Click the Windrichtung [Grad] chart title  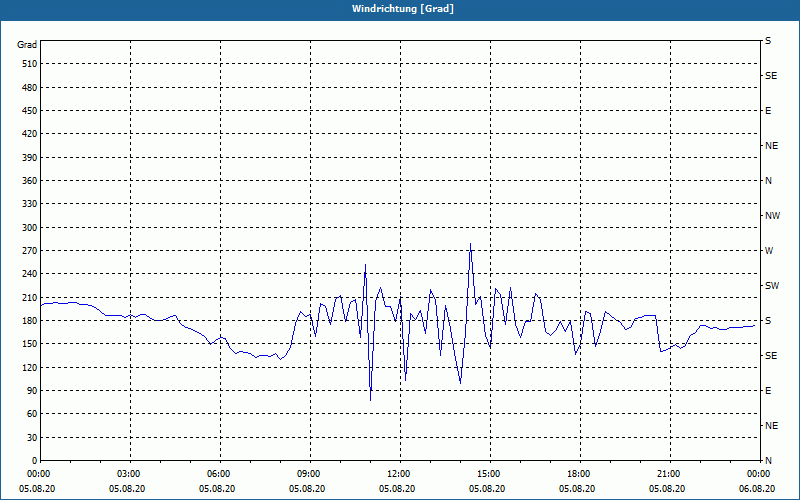pos(403,9)
